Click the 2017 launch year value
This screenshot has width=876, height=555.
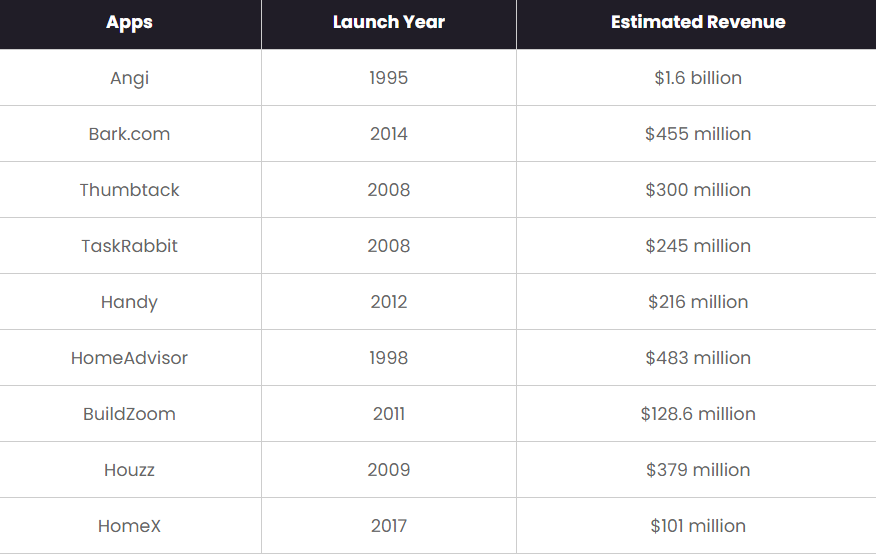pos(389,525)
